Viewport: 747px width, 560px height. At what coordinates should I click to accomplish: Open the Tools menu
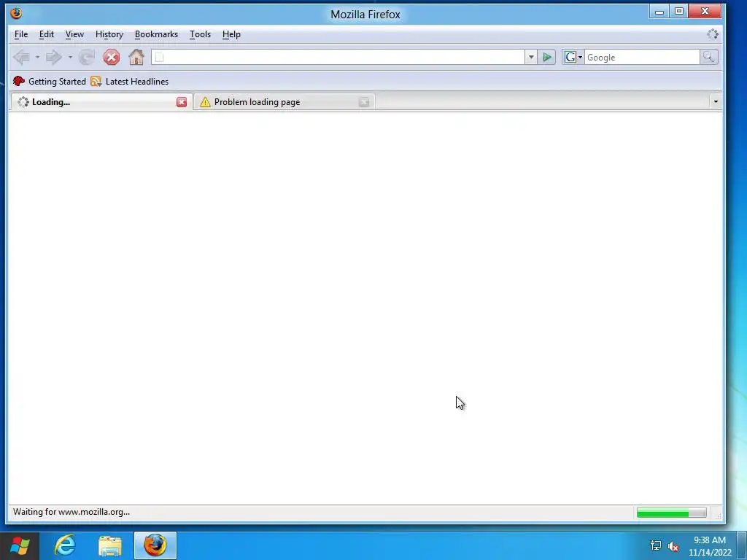tap(200, 34)
